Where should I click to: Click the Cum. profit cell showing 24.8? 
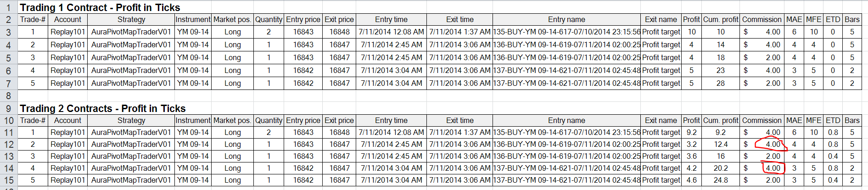point(721,180)
